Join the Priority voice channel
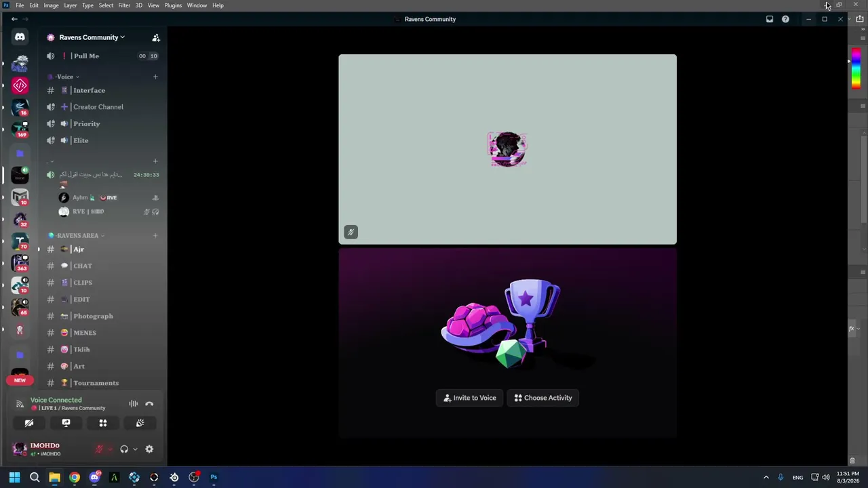The width and height of the screenshot is (868, 488). click(x=102, y=124)
